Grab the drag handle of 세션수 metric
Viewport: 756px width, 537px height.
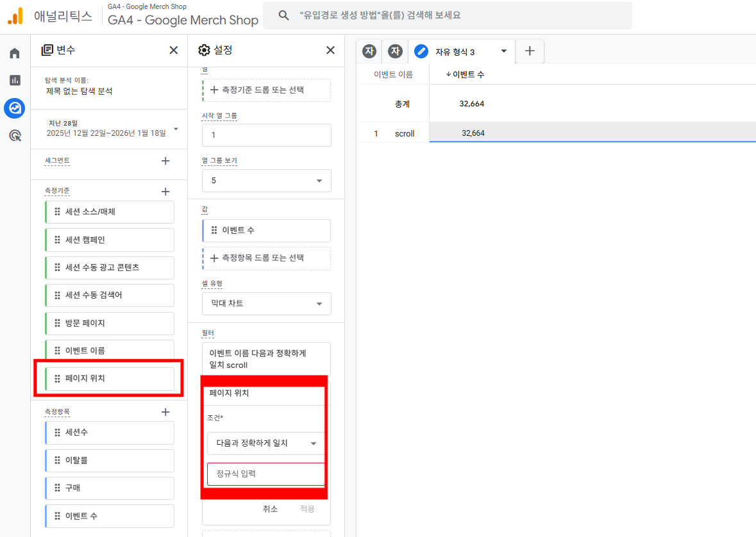(57, 433)
